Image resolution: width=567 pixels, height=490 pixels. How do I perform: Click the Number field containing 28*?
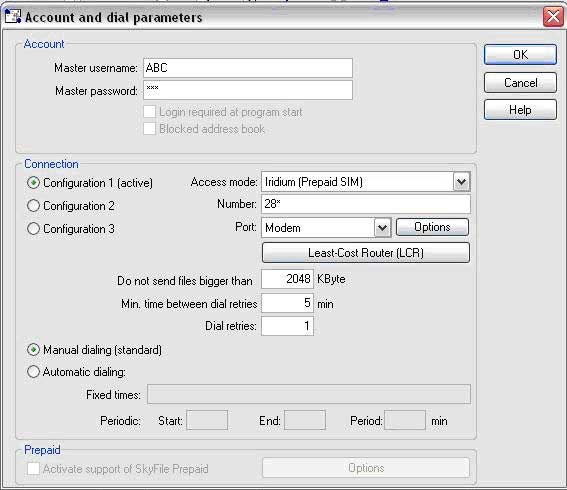[x=366, y=204]
